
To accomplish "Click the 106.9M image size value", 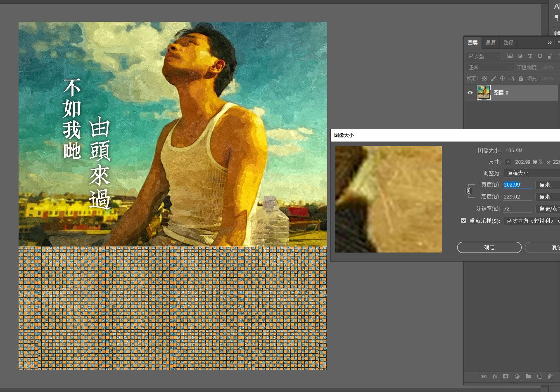I will tap(514, 151).
